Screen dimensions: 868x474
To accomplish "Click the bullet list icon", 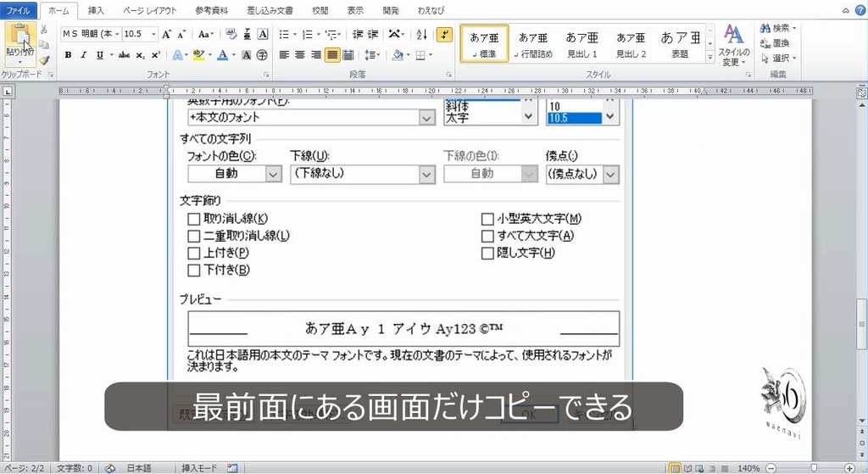I will (284, 34).
